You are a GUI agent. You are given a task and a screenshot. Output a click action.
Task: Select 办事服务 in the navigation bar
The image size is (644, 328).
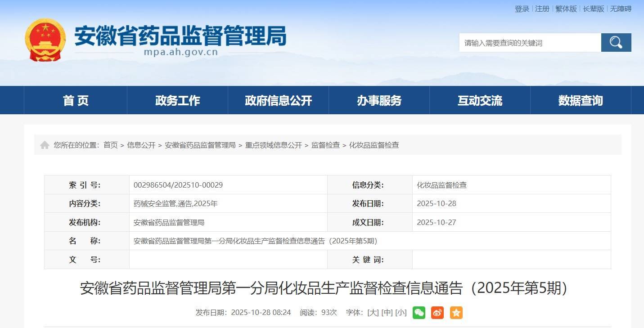point(378,100)
